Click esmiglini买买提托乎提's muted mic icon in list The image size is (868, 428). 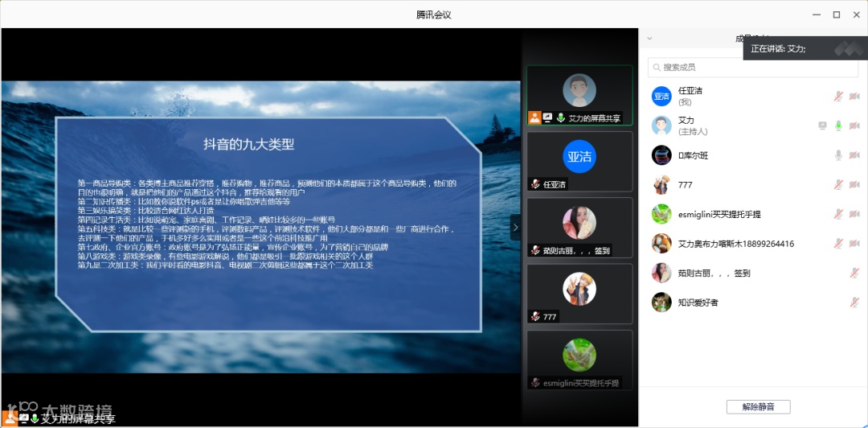pyautogui.click(x=838, y=214)
